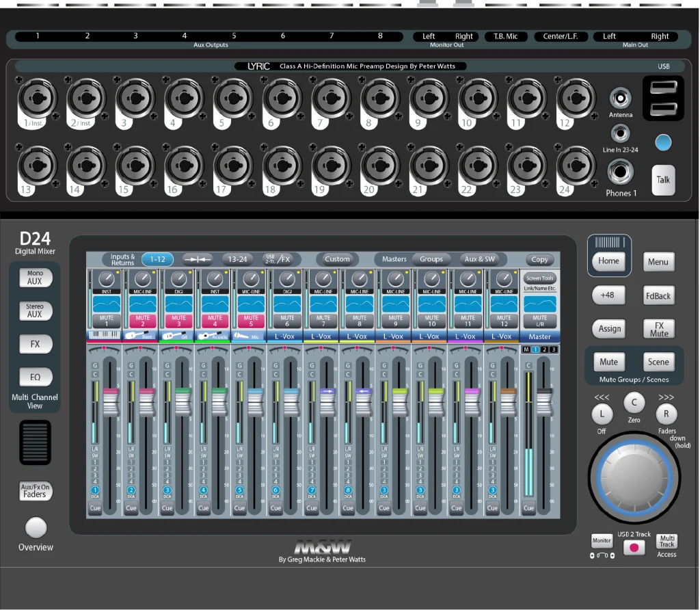
Task: Tap the piano keyboard icon on channel 1
Action: tap(105, 336)
